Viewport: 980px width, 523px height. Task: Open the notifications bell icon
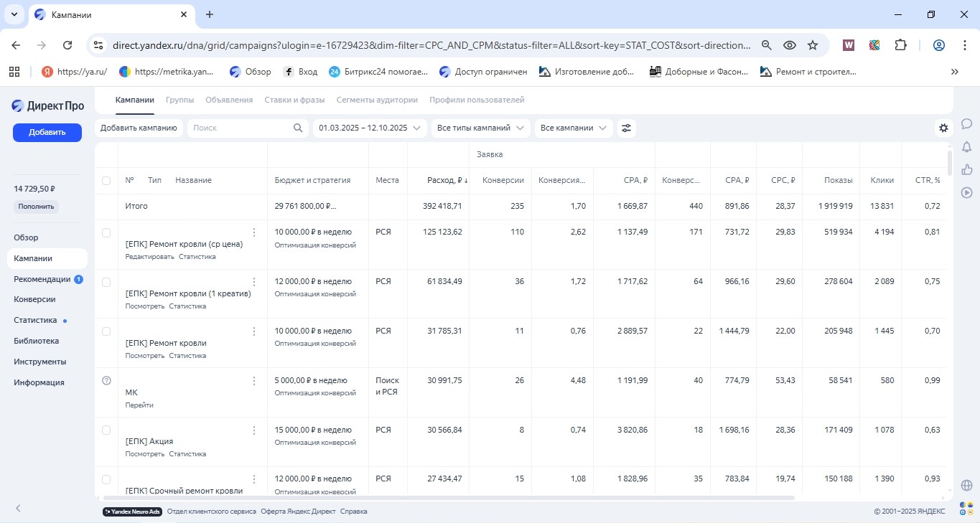click(966, 147)
